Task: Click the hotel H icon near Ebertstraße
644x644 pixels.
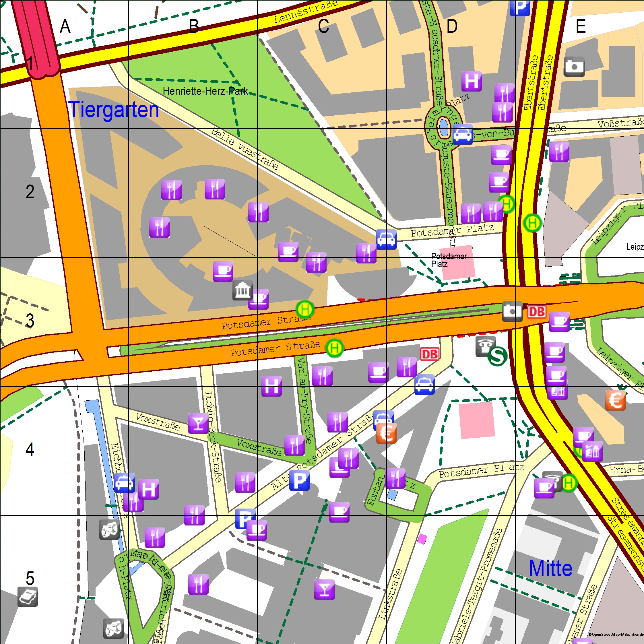Action: click(x=472, y=81)
